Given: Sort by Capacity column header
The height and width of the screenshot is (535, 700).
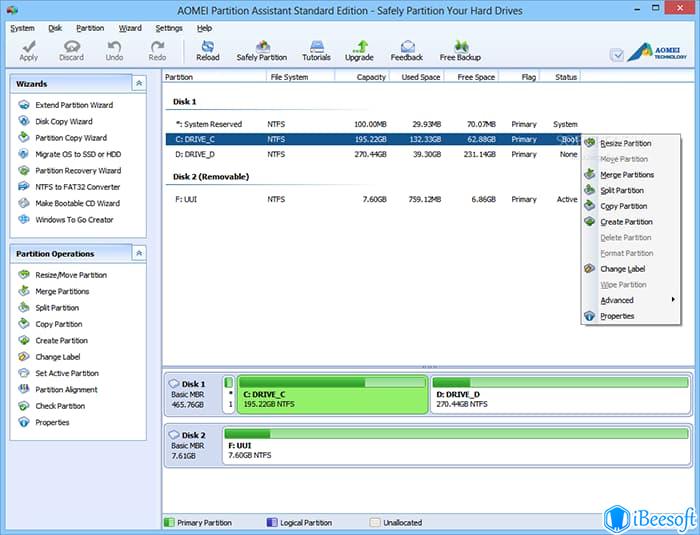Looking at the screenshot, I should pos(362,77).
